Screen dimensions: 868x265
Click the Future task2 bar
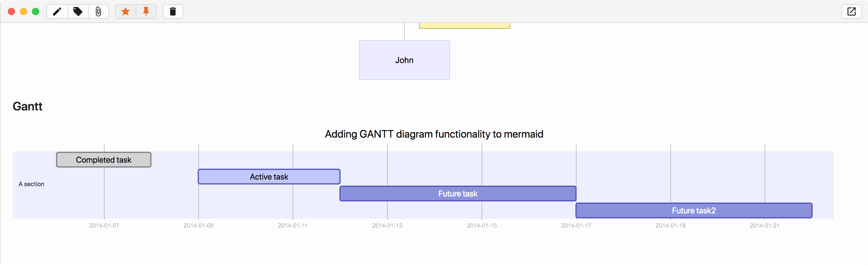coord(693,210)
